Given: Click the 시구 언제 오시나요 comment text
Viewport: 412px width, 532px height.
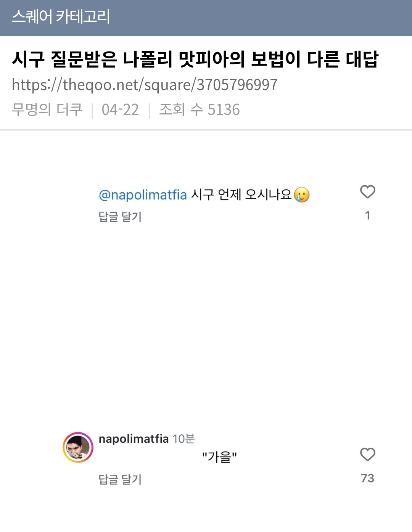Looking at the screenshot, I should click(241, 195).
